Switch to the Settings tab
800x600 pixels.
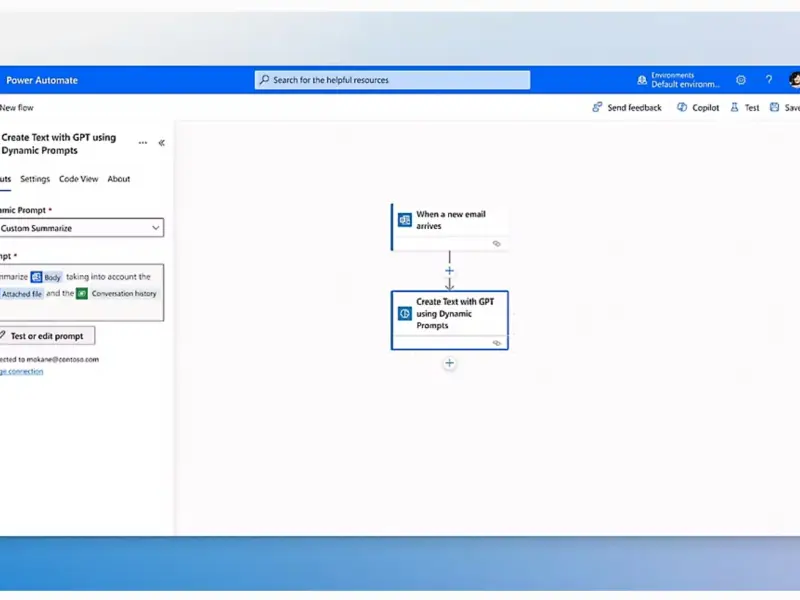(35, 179)
